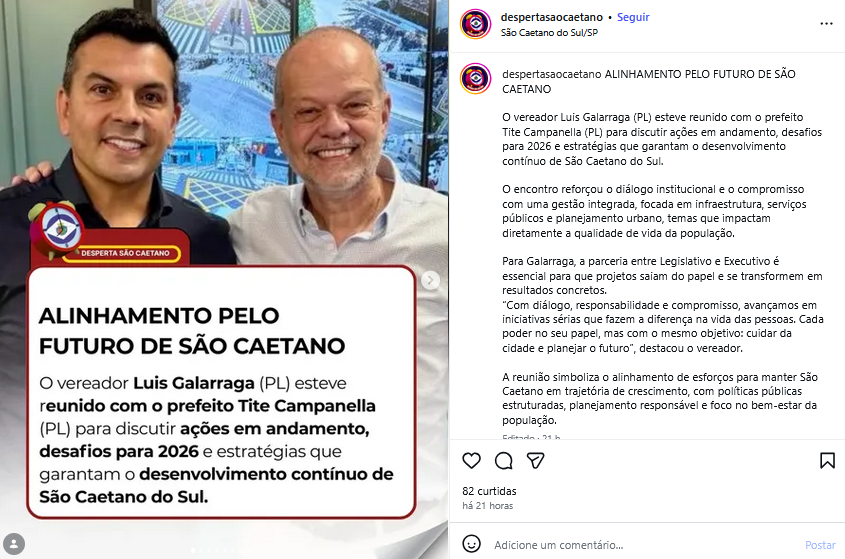Screen dimensions: 845x559
Task: Save the post with the bookmark icon
Action: click(x=827, y=460)
